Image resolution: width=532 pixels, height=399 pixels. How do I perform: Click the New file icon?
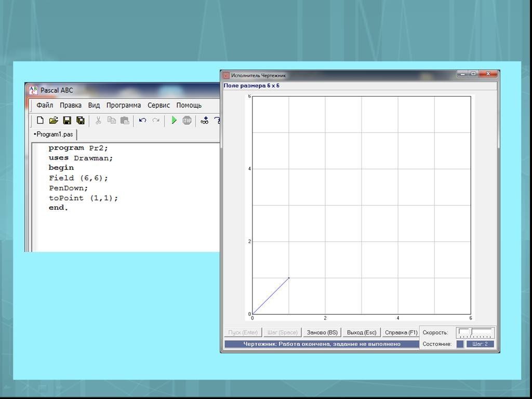(x=40, y=121)
